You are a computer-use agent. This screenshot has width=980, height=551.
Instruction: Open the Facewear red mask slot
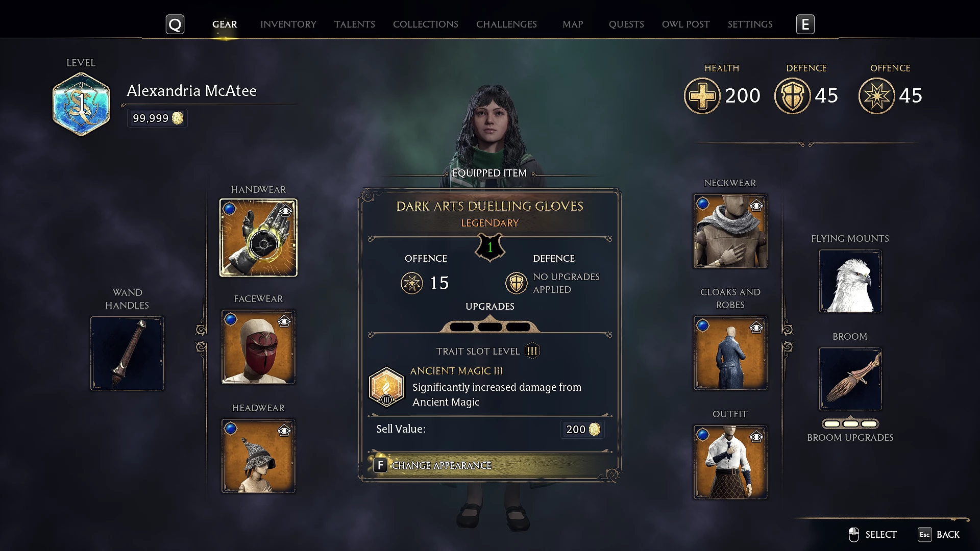258,347
